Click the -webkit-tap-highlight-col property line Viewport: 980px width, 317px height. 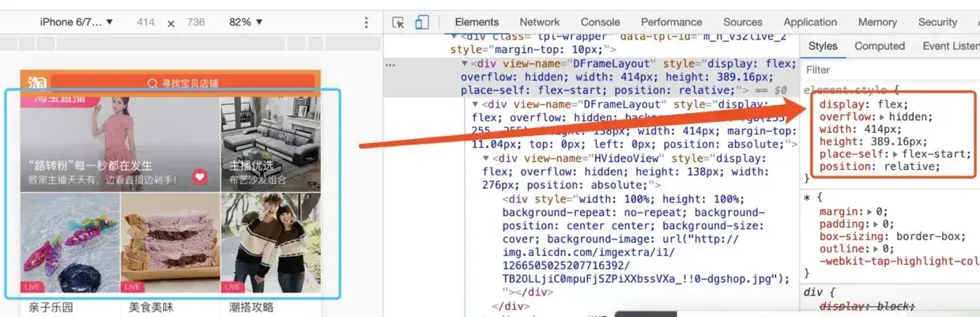899,261
